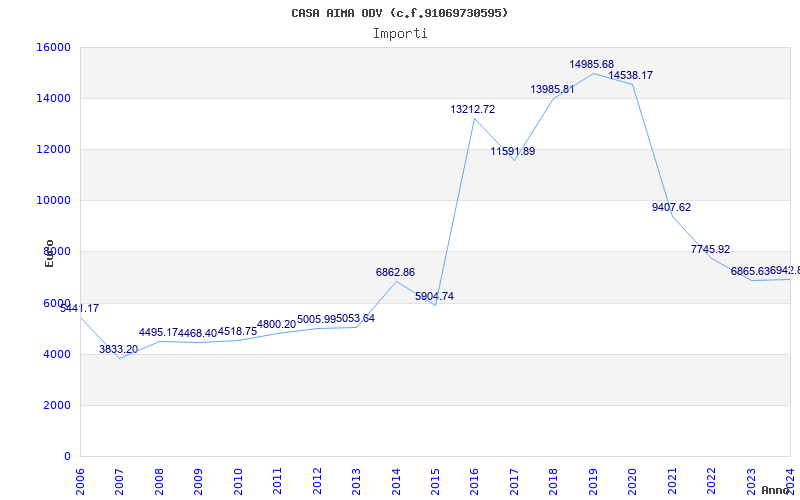Click the data value 5053.64

[356, 318]
